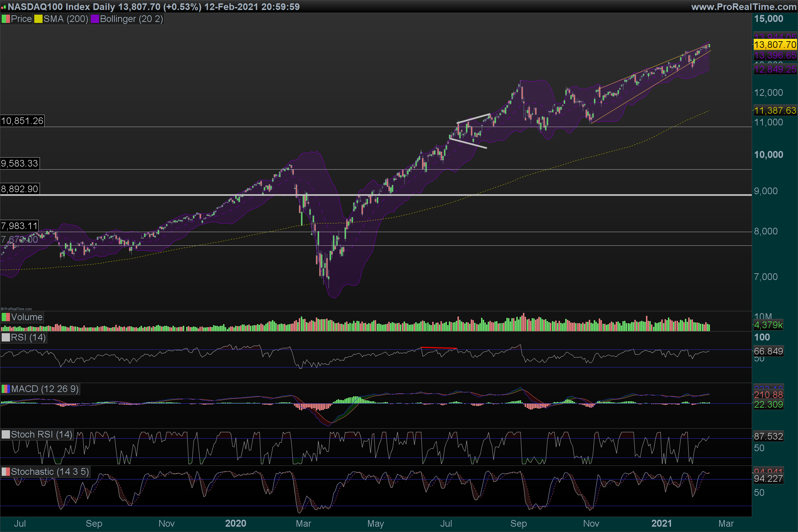This screenshot has width=798, height=532.
Task: Select the 9,583.33 horizontal line label
Action: coord(20,164)
